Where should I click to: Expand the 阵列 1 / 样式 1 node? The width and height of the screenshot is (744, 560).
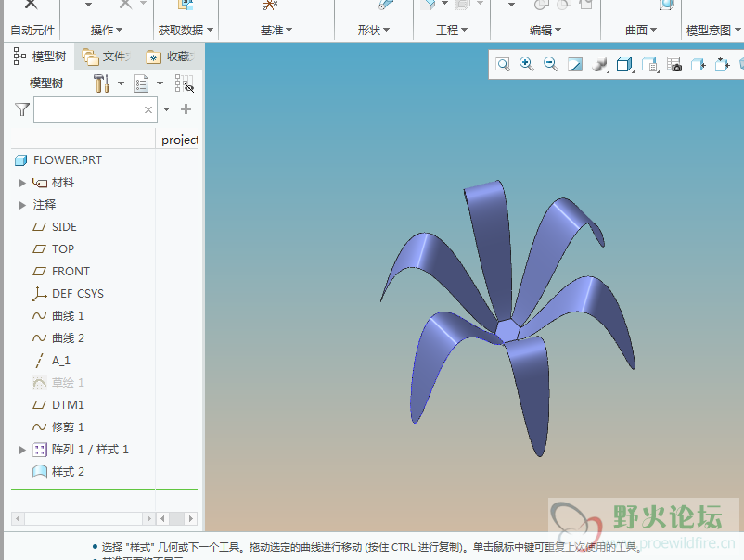tap(22, 450)
